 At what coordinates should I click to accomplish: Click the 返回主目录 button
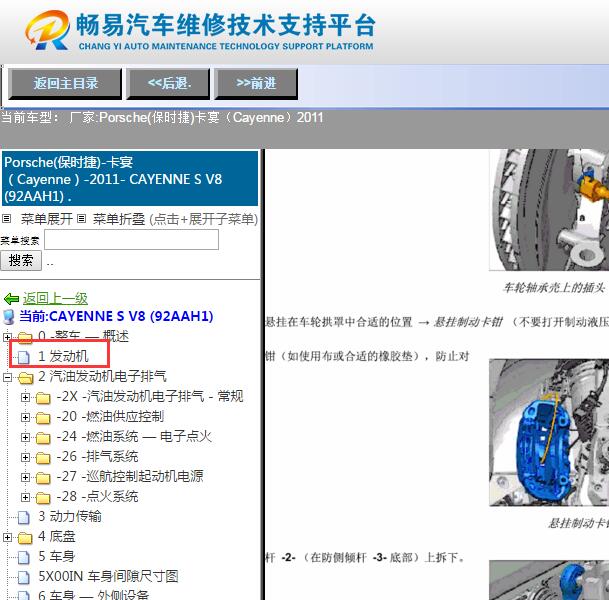65,83
